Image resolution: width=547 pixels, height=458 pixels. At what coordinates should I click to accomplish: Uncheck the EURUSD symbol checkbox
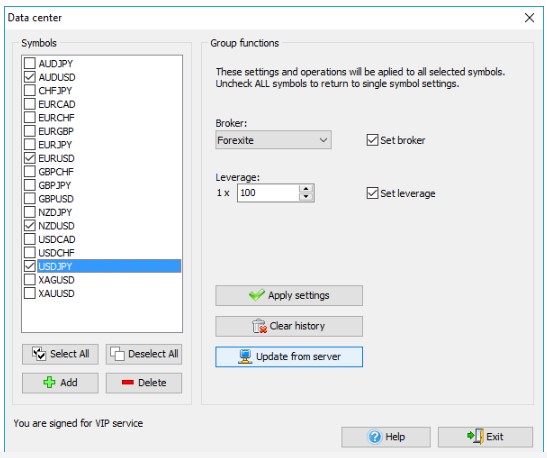click(30, 158)
